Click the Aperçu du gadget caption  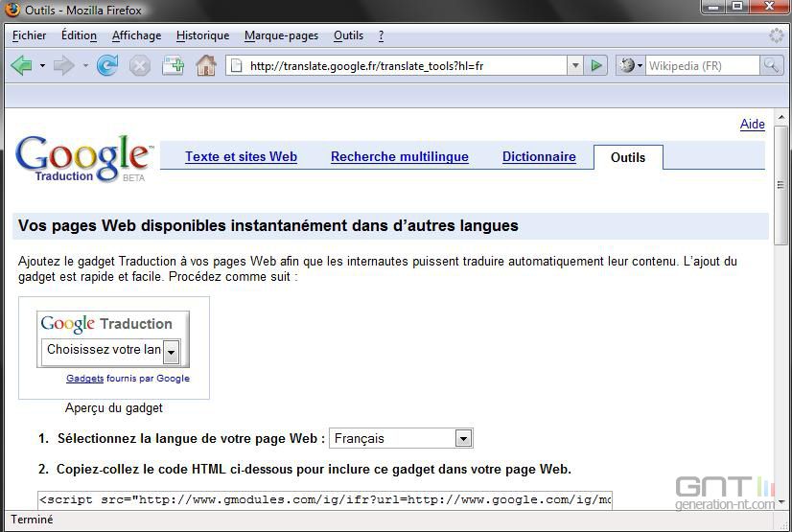point(114,407)
